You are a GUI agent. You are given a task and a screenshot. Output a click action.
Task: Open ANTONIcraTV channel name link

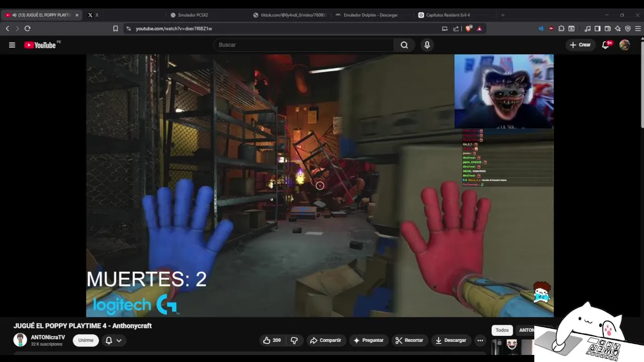pyautogui.click(x=48, y=337)
